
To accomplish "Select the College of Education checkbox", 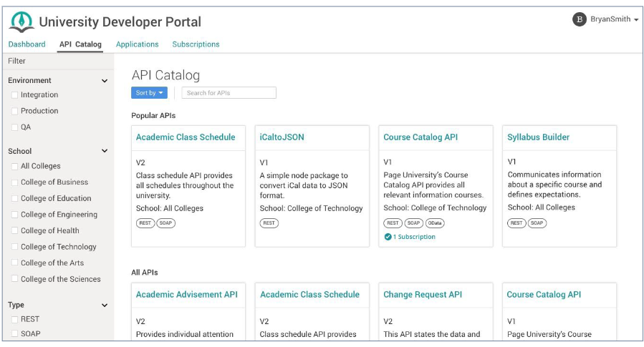I will pyautogui.click(x=15, y=198).
